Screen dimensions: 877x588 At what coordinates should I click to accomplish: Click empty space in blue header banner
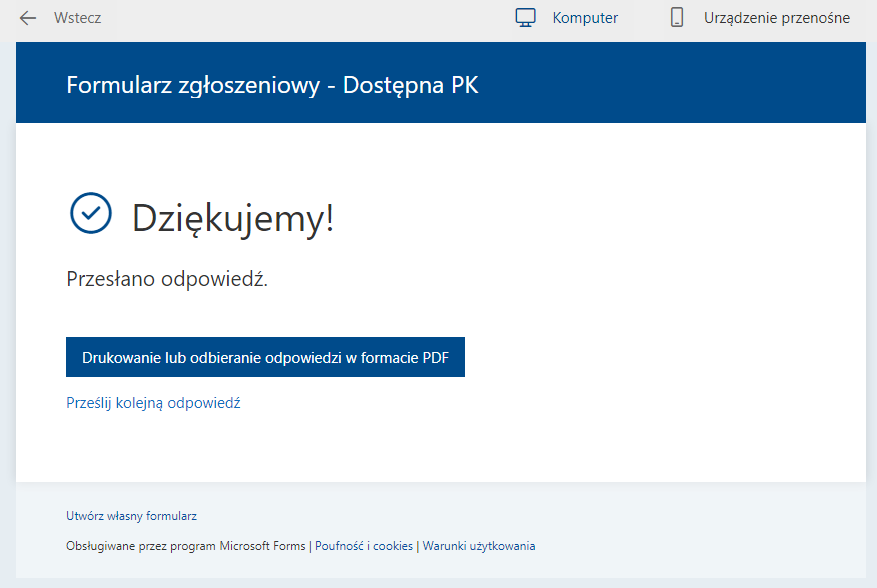[x=680, y=85]
